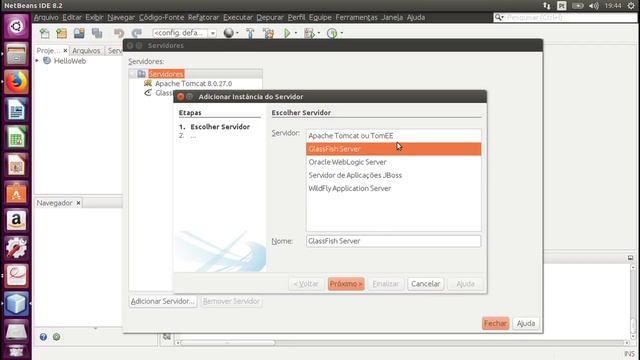Open System Settings from the launcher
The image size is (640, 360).
point(16,248)
